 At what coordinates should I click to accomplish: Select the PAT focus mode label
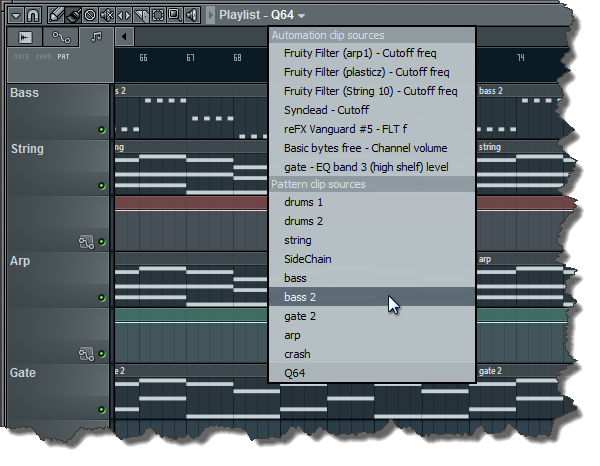(x=64, y=56)
